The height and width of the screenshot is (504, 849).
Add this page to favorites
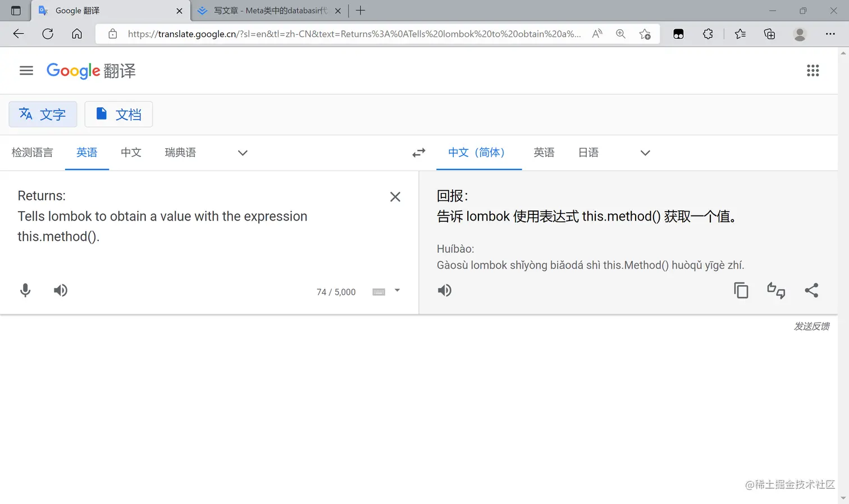click(x=645, y=34)
